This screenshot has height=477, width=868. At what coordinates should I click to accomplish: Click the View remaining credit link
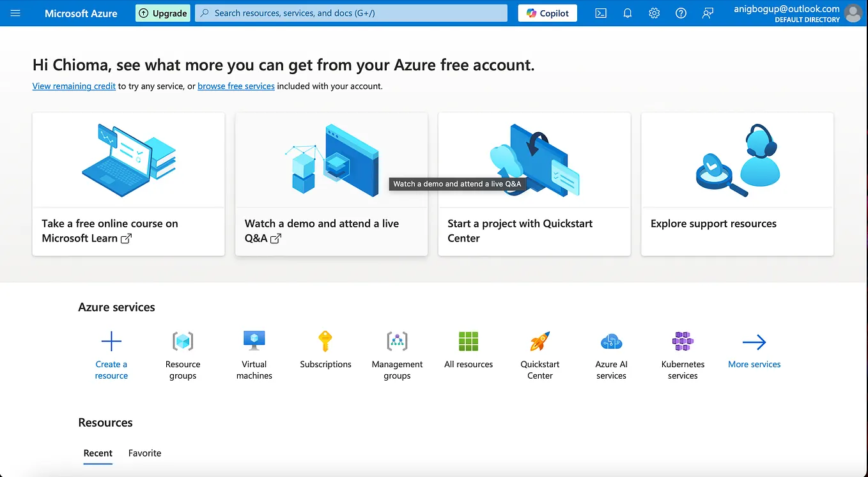click(x=74, y=86)
